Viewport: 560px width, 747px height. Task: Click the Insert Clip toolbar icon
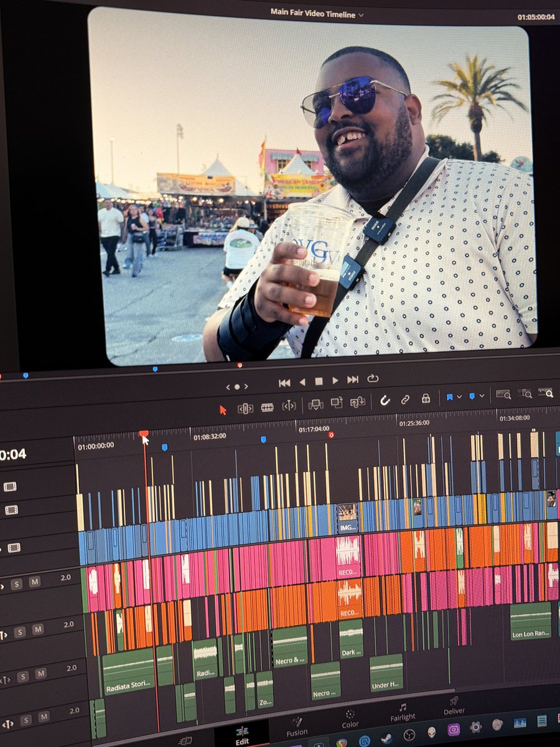tap(316, 405)
